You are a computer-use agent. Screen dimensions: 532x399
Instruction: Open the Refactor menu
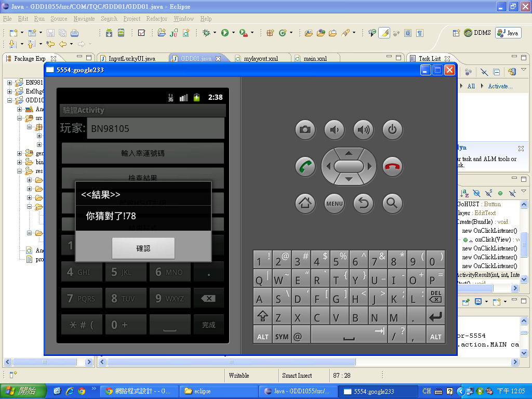(x=156, y=19)
